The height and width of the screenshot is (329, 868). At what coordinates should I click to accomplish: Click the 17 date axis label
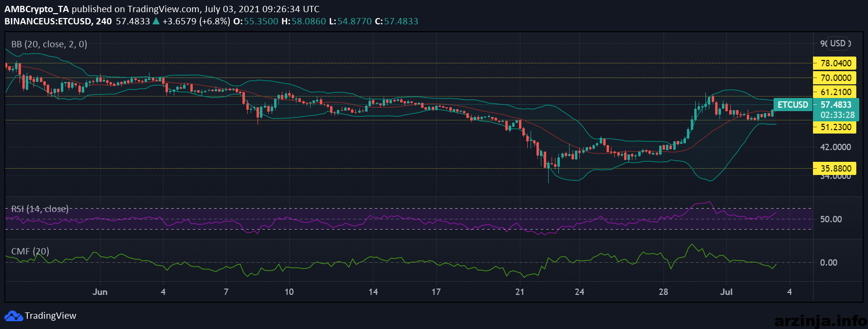tap(436, 291)
